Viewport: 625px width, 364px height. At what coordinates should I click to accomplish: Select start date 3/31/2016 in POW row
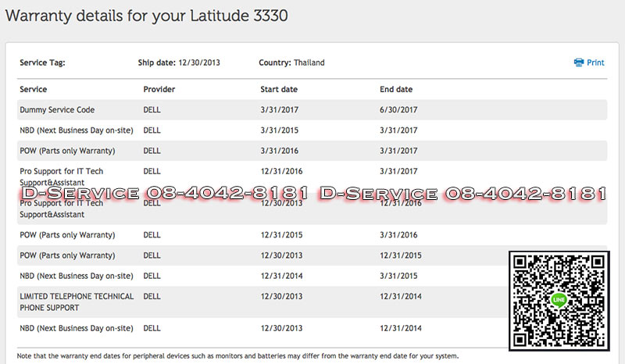click(x=279, y=151)
